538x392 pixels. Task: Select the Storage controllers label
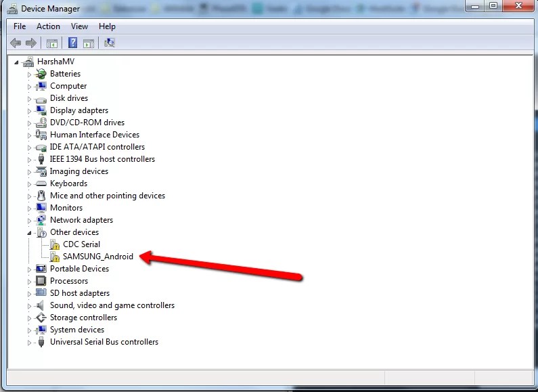83,318
